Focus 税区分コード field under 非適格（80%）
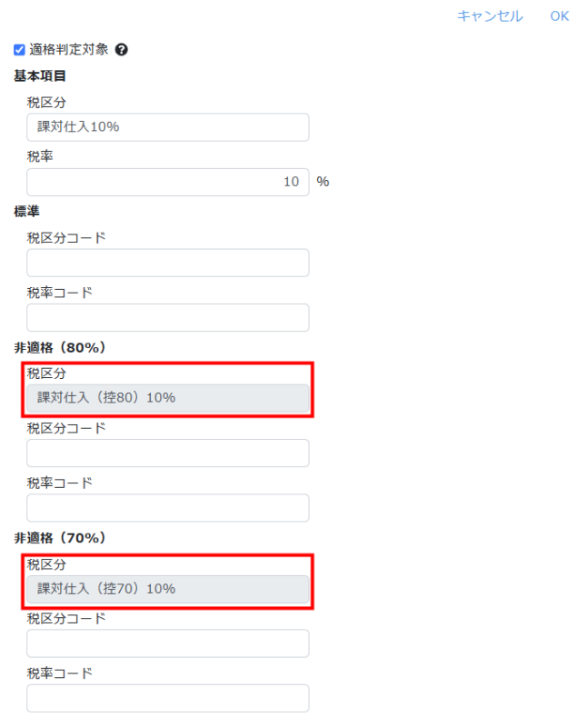This screenshot has width=588, height=727. click(x=168, y=453)
